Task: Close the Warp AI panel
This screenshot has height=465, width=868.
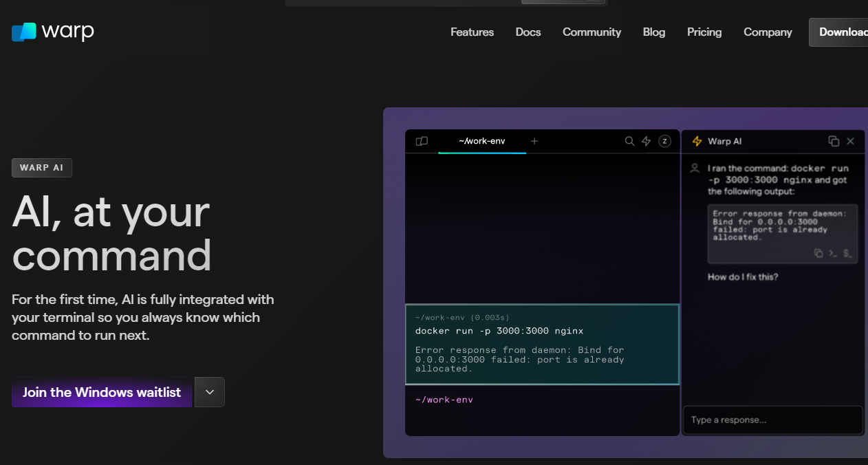Action: point(851,141)
